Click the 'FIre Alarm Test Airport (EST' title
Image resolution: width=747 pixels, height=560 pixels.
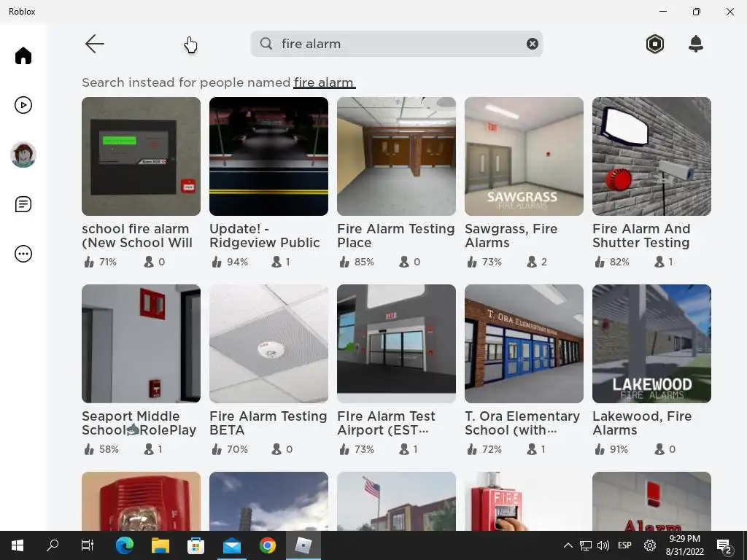pos(387,423)
